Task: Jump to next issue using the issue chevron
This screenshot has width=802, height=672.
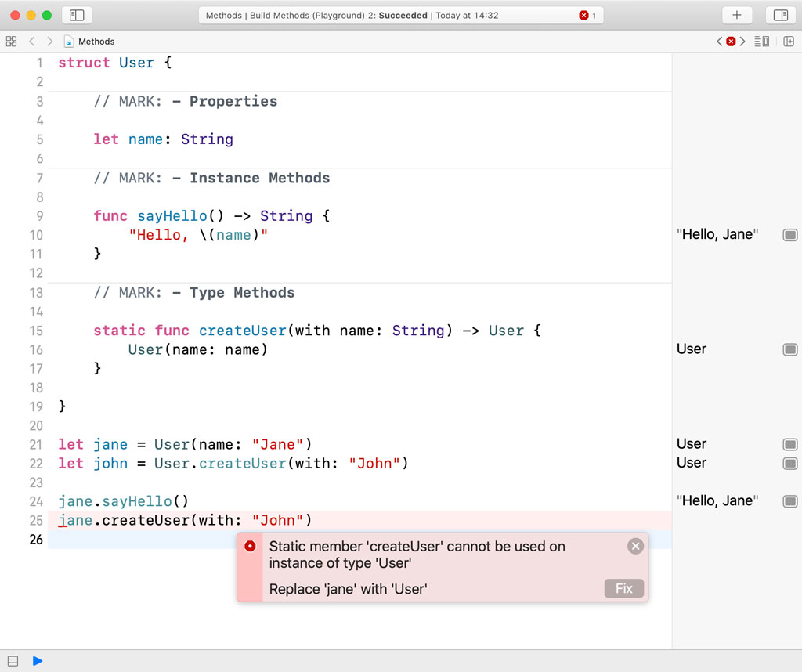Action: tap(743, 41)
